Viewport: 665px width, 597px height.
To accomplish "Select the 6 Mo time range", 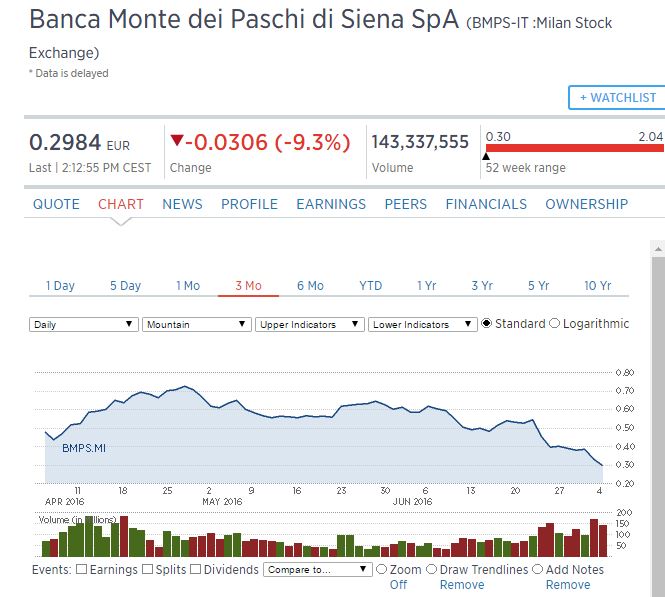I will pos(310,285).
